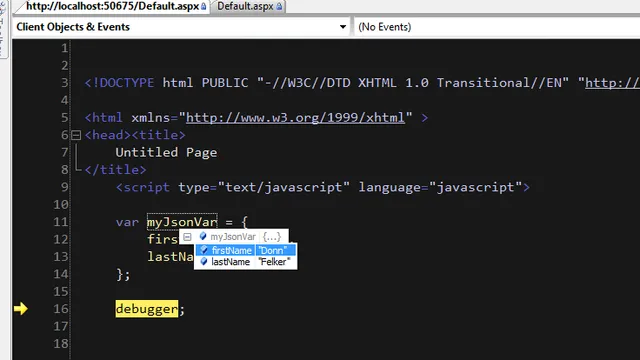Viewport: 640px width, 360px height.
Task: Switch to the http://localhost:50675/Default.aspx tab
Action: point(112,6)
